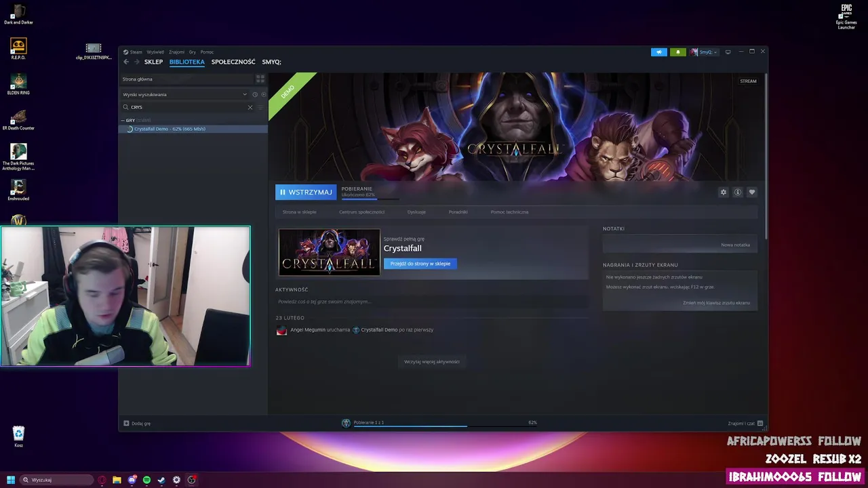Click Crystalfall full game thumbnail
Viewport: 868px width, 488px height.
tap(329, 252)
